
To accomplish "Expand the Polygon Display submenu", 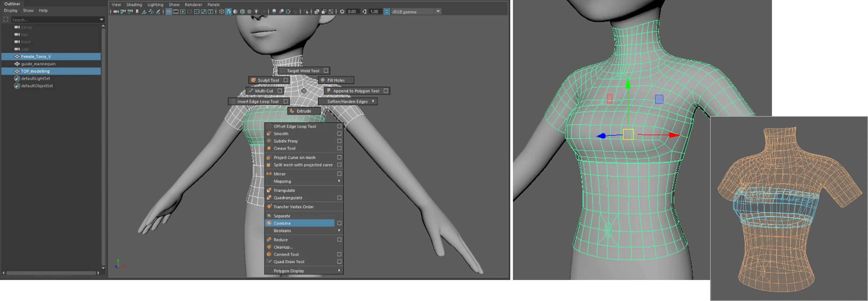I will 304,271.
